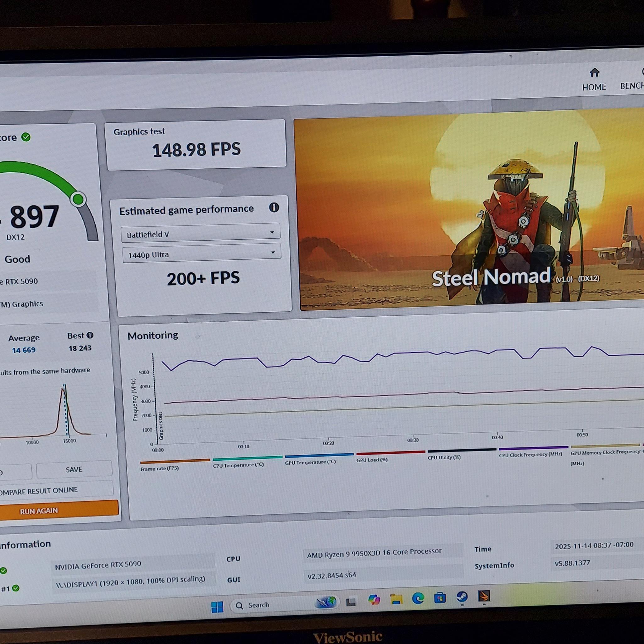Click the Best score 18 243

pyautogui.click(x=80, y=348)
